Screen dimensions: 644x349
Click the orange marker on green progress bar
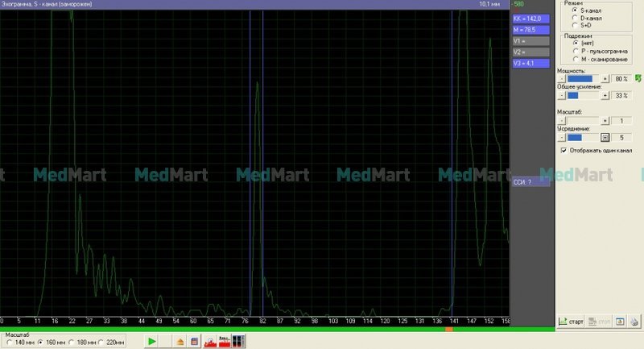(x=449, y=330)
